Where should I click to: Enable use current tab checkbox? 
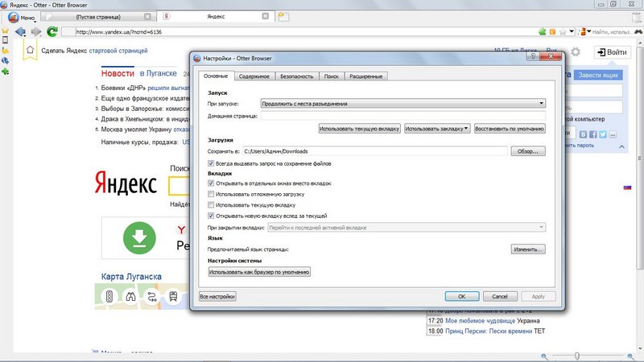tap(211, 205)
